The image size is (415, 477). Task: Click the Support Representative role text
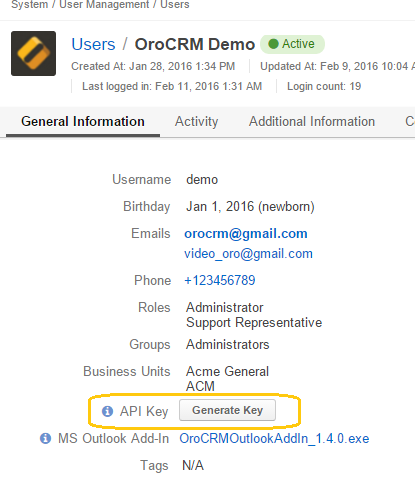tap(254, 323)
